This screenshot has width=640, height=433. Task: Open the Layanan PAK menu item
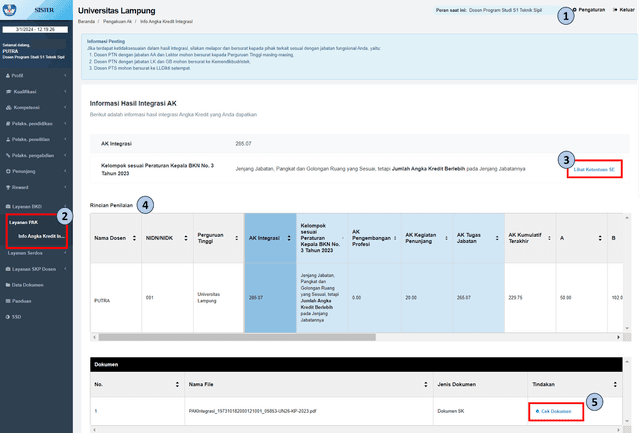pyautogui.click(x=24, y=222)
